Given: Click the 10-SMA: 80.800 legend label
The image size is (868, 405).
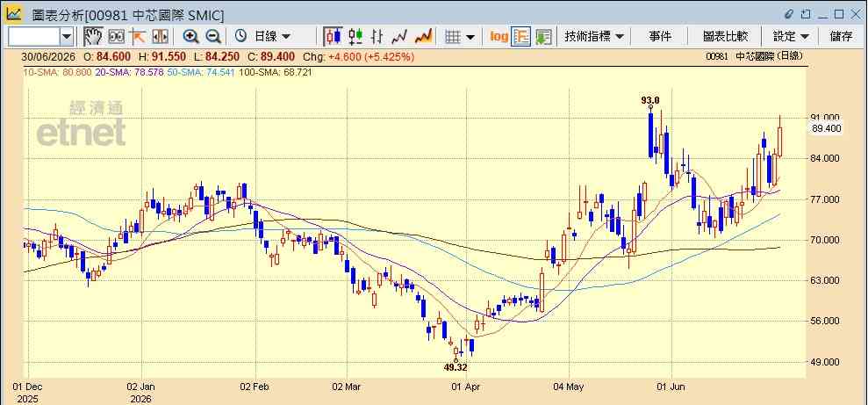Looking at the screenshot, I should point(57,72).
